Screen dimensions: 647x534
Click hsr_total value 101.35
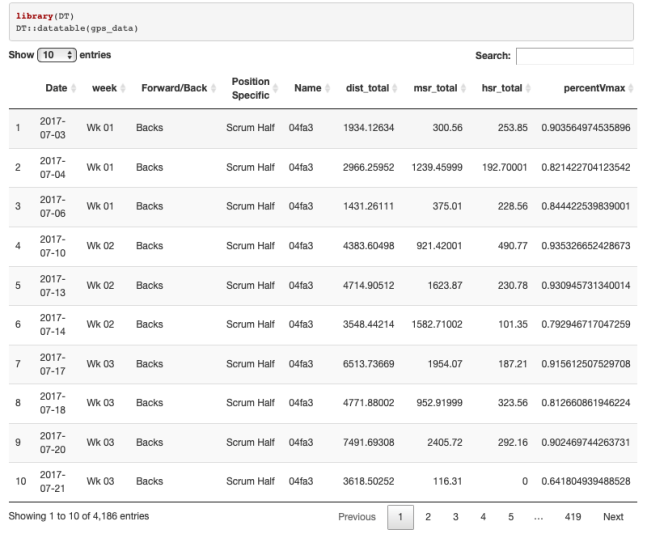(x=513, y=324)
